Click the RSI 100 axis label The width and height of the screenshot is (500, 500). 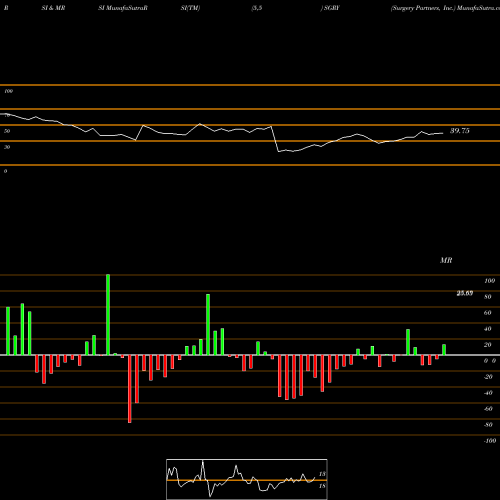click(x=9, y=91)
